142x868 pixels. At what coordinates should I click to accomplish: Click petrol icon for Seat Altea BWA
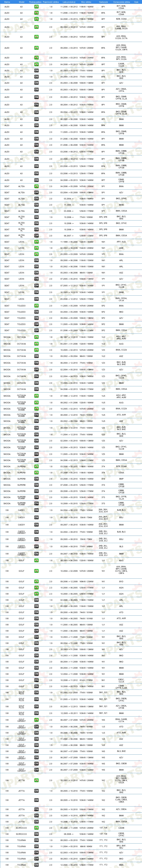[36, 186]
